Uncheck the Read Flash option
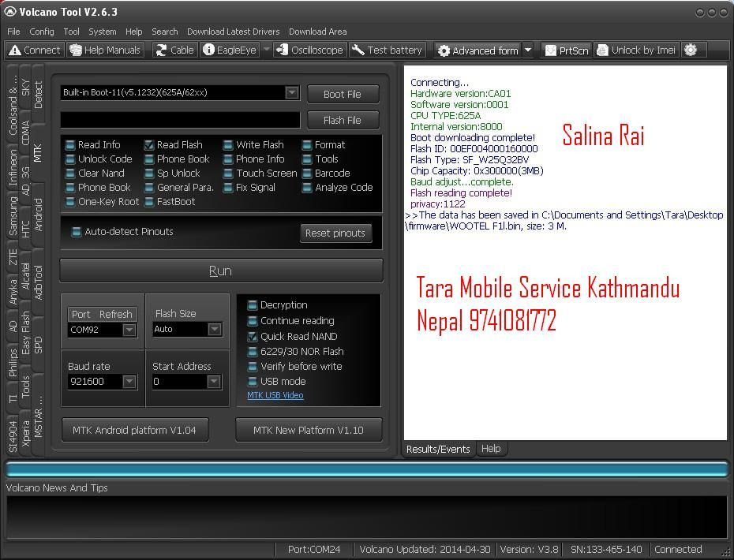The width and height of the screenshot is (734, 560). pyautogui.click(x=149, y=145)
